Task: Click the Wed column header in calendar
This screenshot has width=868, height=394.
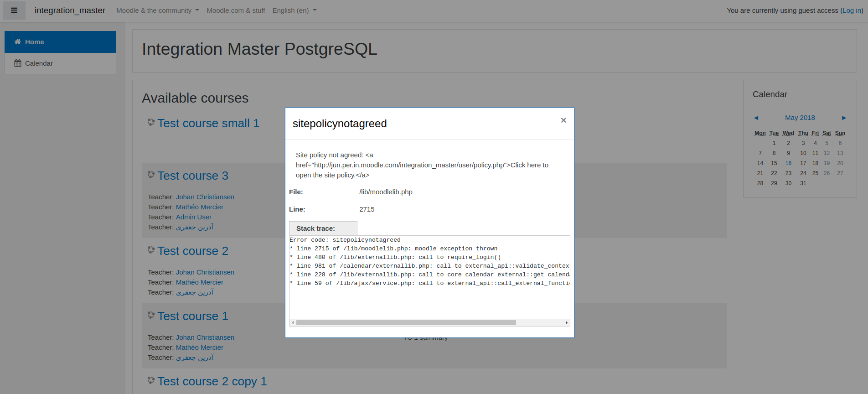Action: pyautogui.click(x=788, y=133)
